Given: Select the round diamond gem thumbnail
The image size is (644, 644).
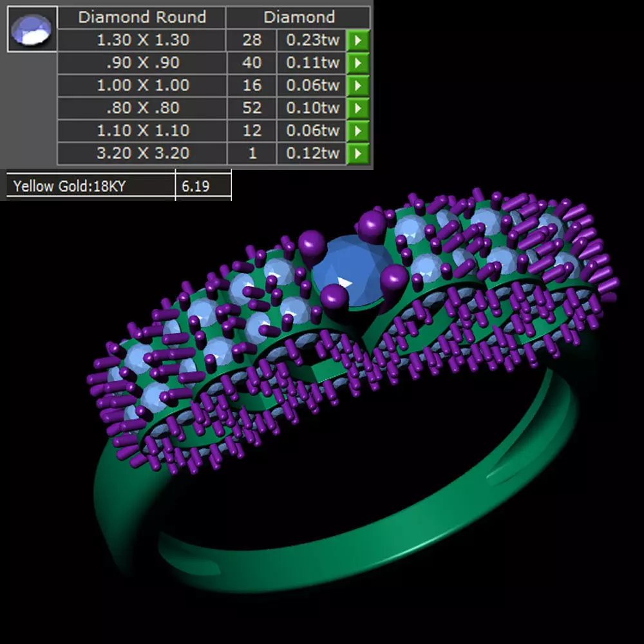Looking at the screenshot, I should (32, 29).
